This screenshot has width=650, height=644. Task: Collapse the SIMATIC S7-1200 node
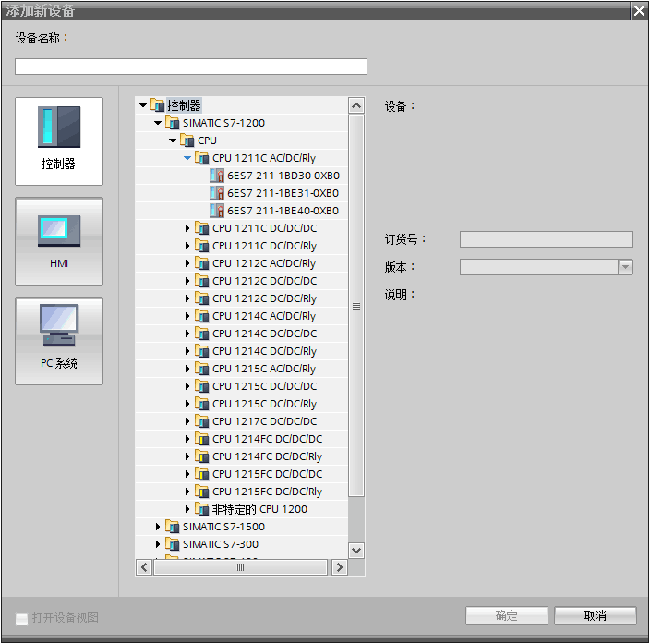(158, 123)
